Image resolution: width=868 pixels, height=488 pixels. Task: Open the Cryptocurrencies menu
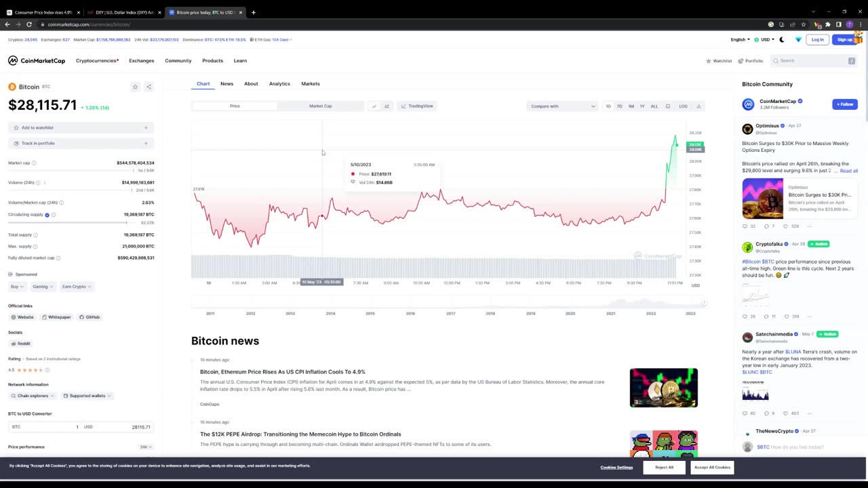97,61
